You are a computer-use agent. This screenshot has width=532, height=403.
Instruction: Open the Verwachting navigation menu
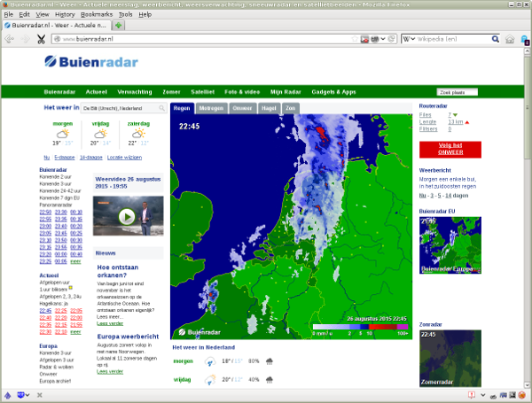[135, 92]
